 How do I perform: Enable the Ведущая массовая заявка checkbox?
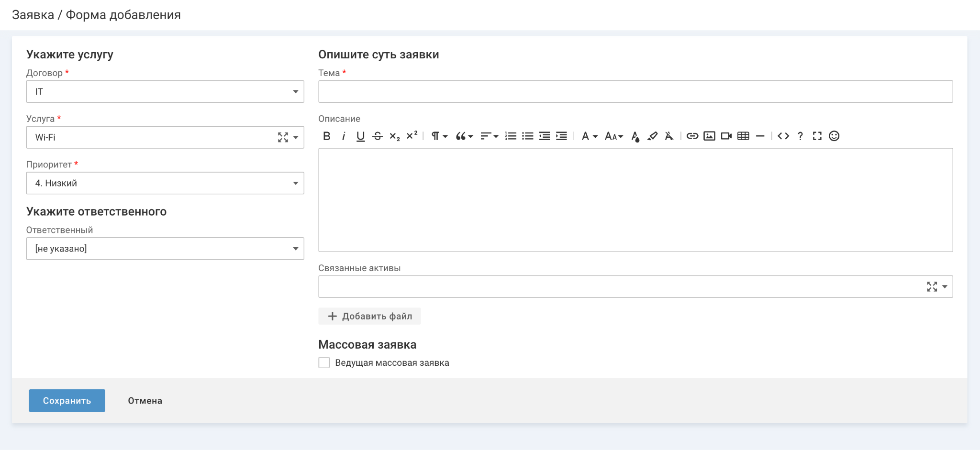coord(324,362)
